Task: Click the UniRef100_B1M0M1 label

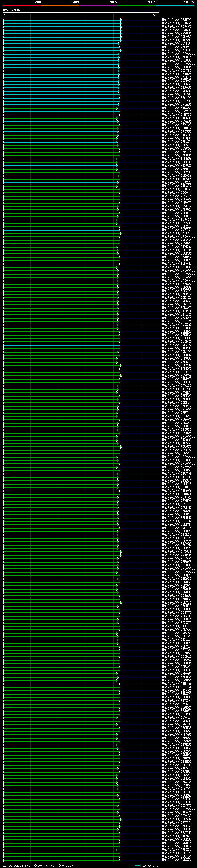Action: pyautogui.click(x=177, y=264)
